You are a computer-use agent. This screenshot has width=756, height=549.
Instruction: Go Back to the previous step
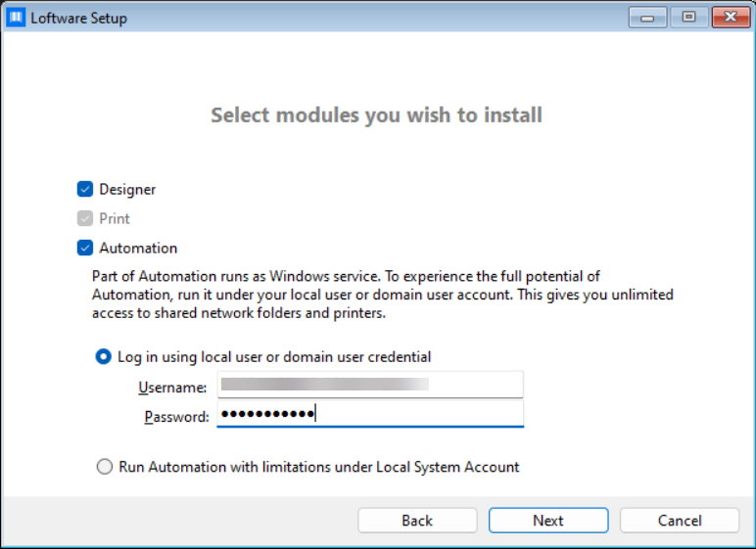pos(417,521)
